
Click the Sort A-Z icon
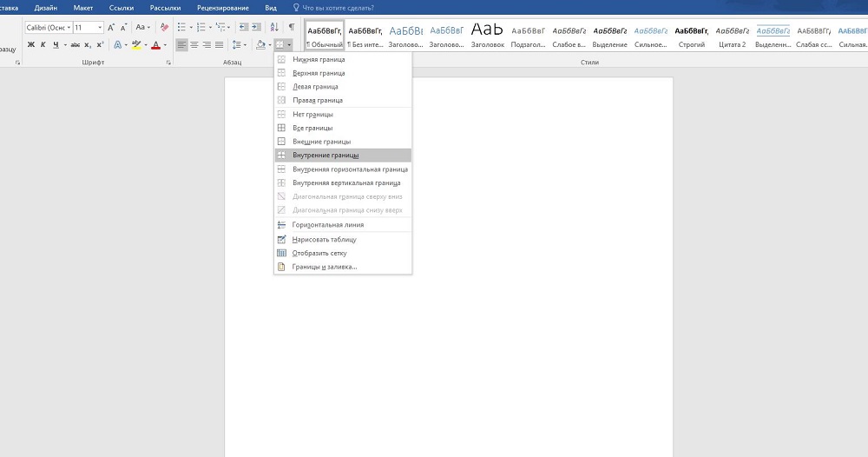(x=275, y=28)
